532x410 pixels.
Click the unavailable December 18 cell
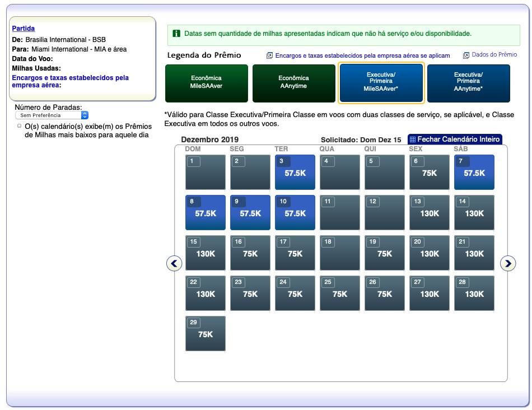tap(340, 253)
